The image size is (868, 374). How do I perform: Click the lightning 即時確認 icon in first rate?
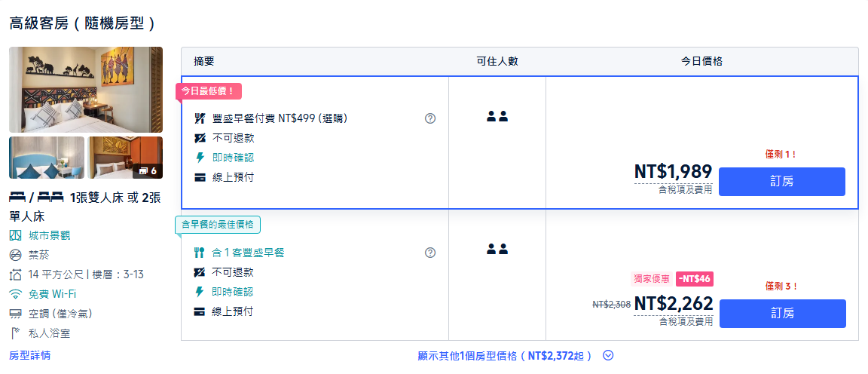(200, 158)
